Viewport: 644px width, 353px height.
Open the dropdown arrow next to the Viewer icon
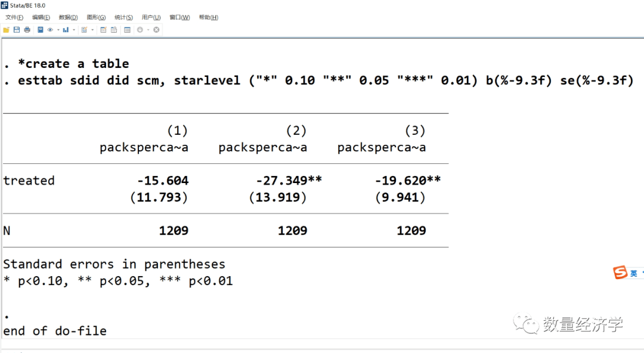coord(58,30)
